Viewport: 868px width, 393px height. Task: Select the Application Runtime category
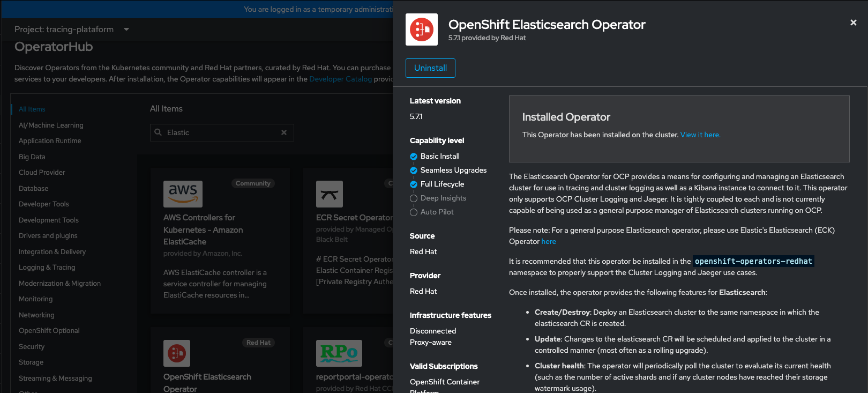50,141
